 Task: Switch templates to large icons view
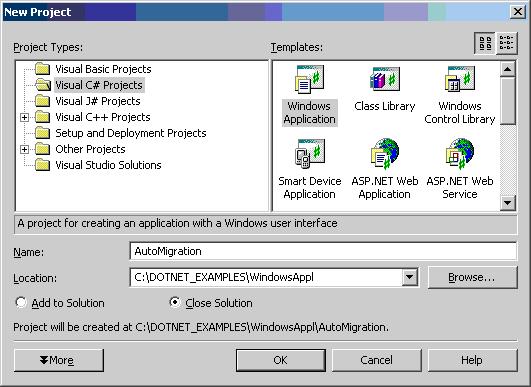click(x=485, y=43)
